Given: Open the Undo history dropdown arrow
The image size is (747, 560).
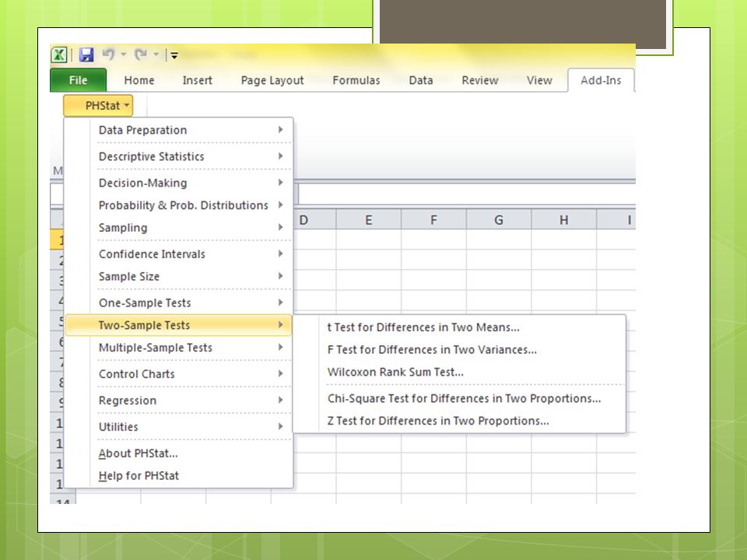Looking at the screenshot, I should tap(124, 54).
